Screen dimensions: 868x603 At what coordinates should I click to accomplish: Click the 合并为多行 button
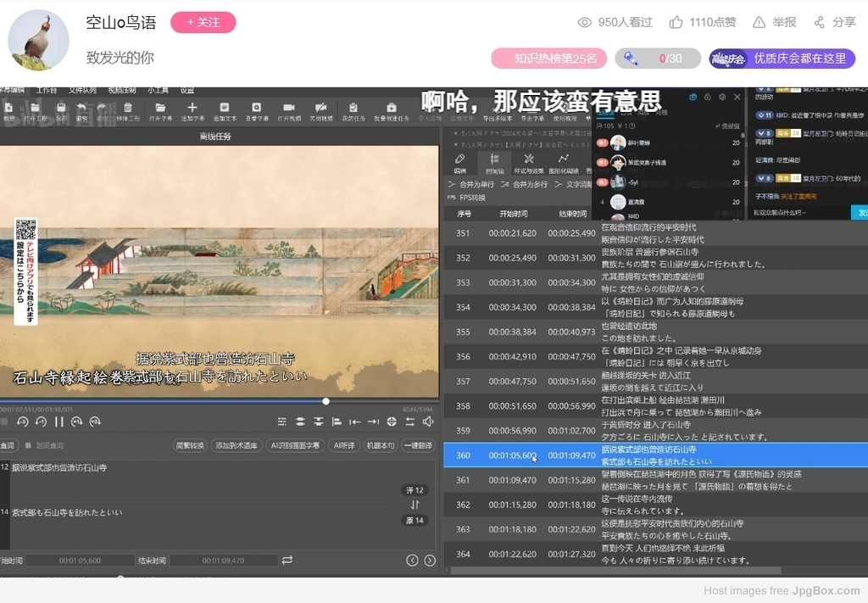point(524,184)
